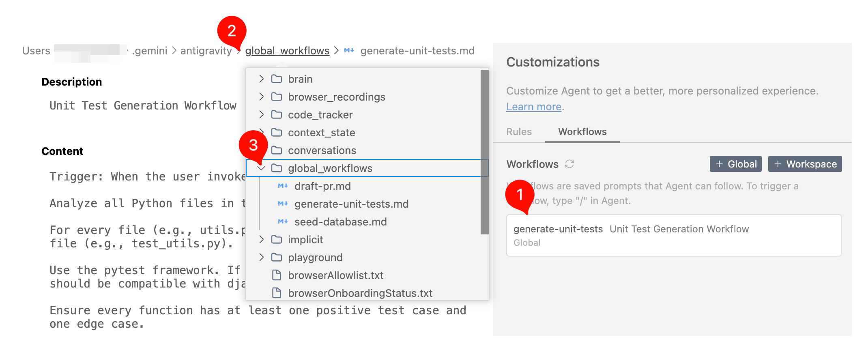
Task: Switch to the Rules tab
Action: point(519,132)
